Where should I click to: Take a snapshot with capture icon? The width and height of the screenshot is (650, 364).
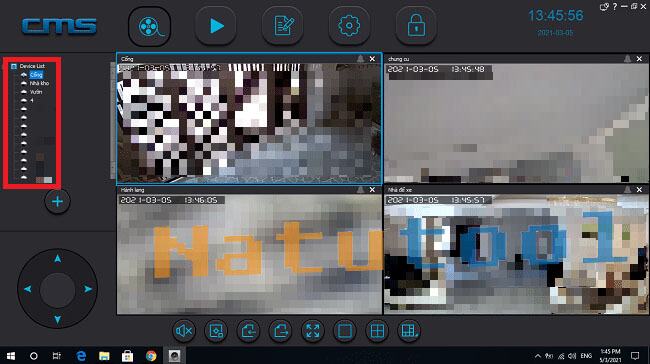(x=216, y=331)
